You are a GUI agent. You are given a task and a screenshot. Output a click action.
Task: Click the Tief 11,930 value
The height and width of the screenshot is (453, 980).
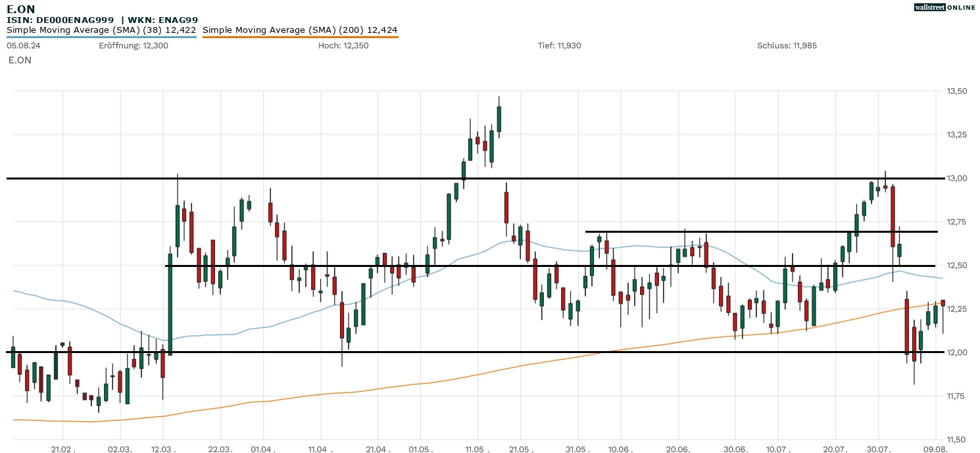click(559, 45)
